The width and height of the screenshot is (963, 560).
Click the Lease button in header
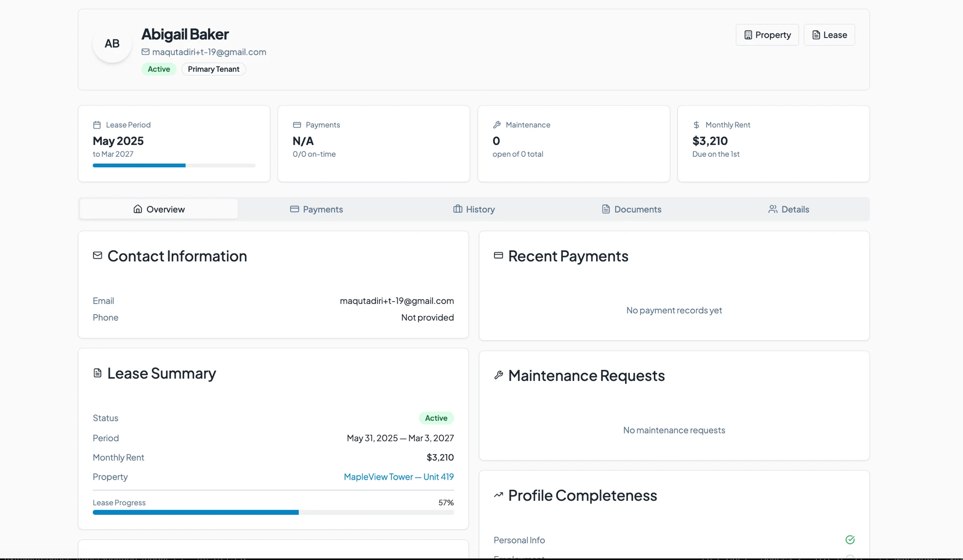click(x=829, y=35)
